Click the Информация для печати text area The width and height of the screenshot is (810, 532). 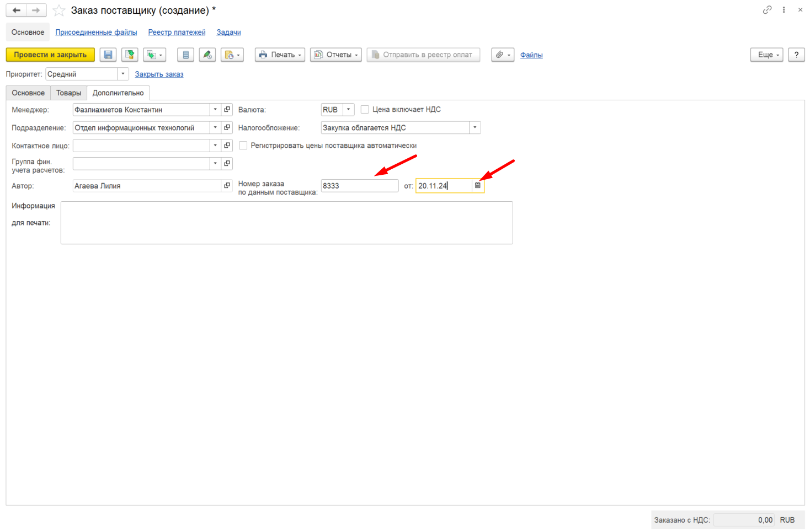click(286, 223)
